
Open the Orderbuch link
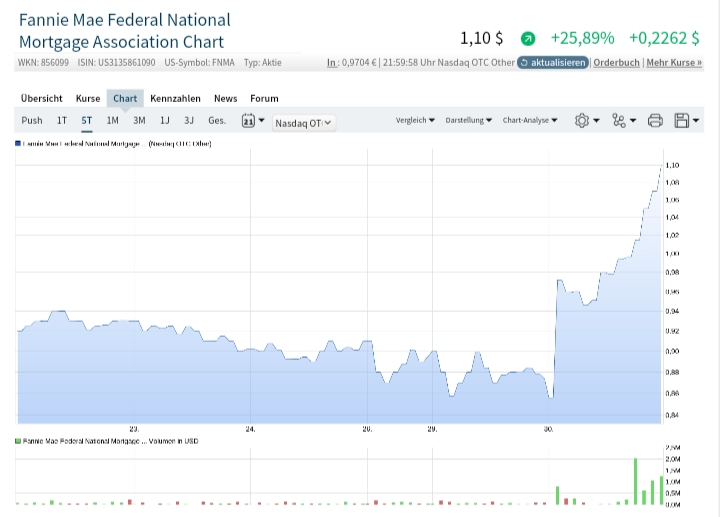pyautogui.click(x=616, y=62)
